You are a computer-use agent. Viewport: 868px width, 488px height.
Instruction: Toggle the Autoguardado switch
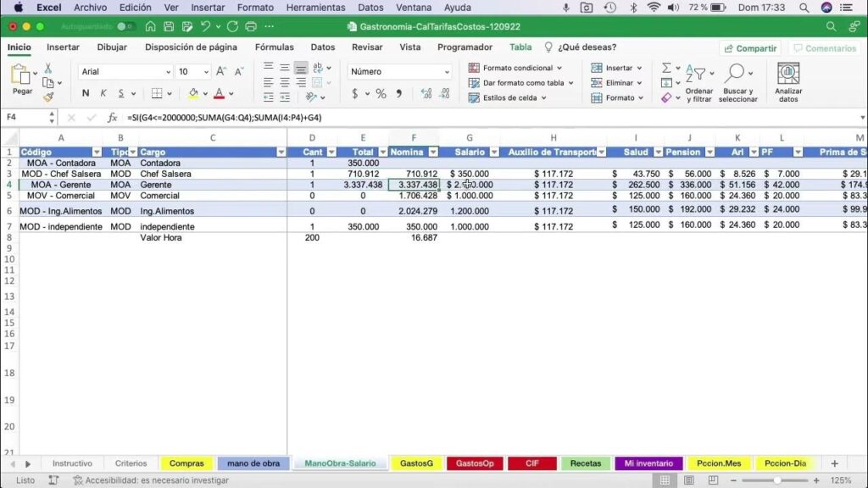pos(125,26)
